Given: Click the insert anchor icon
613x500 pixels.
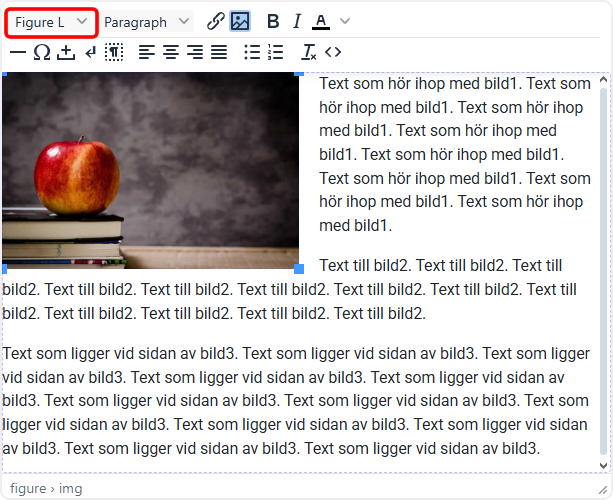Looking at the screenshot, I should (66, 52).
